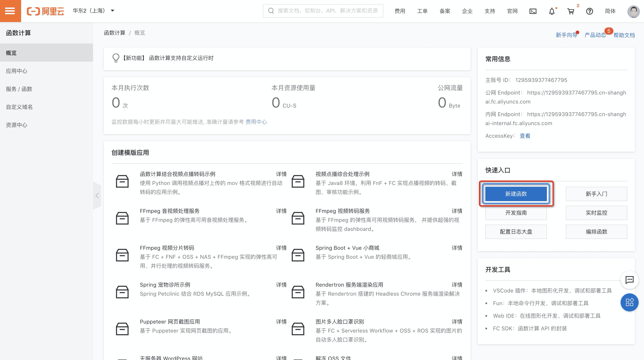The height and width of the screenshot is (360, 644).
Task: Expand the 华东2（上海）region dropdown
Action: tap(93, 11)
